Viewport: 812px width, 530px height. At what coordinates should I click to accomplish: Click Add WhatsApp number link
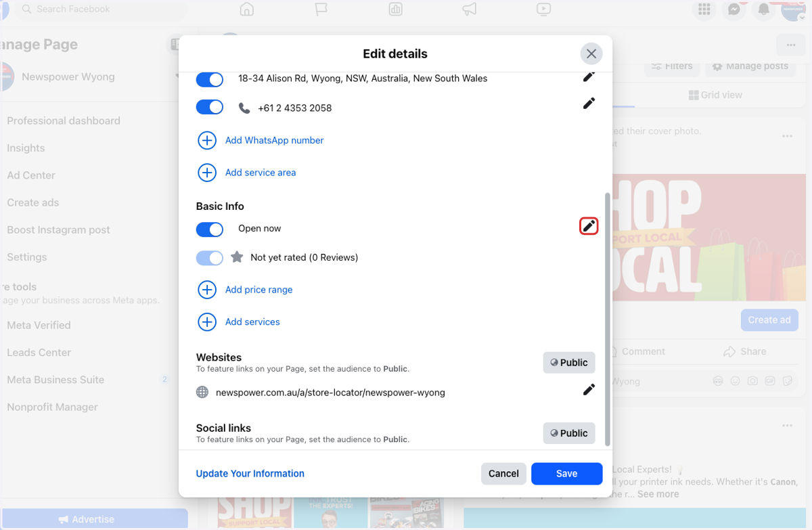pos(274,140)
